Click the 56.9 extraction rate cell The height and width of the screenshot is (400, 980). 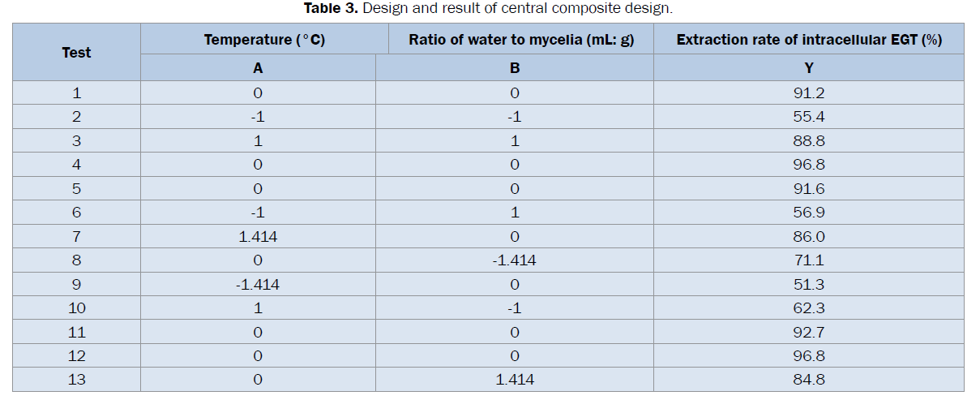click(808, 213)
